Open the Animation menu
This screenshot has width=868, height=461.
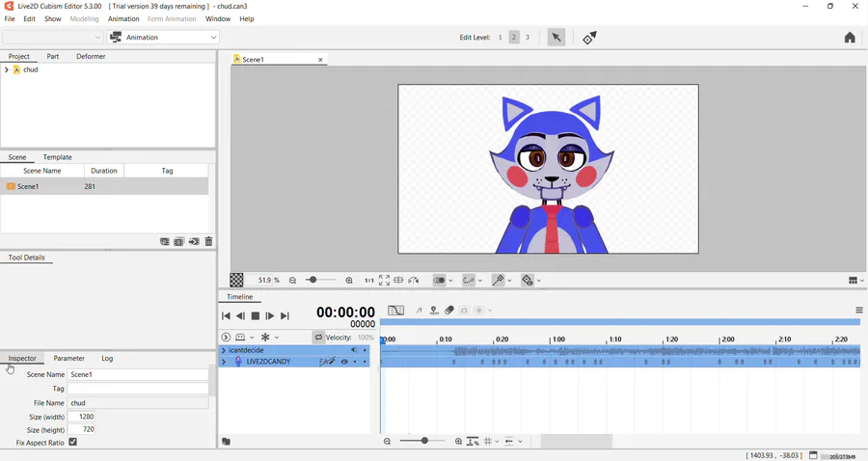tap(123, 19)
